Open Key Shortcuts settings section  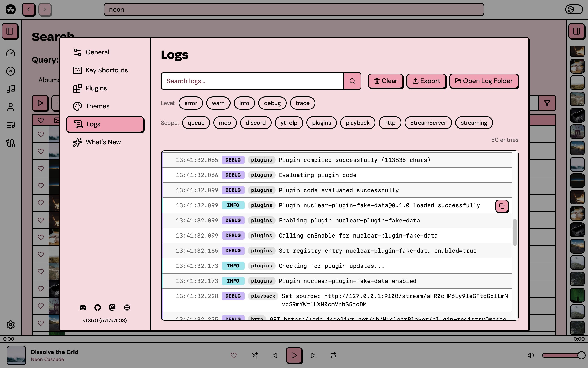(105, 70)
